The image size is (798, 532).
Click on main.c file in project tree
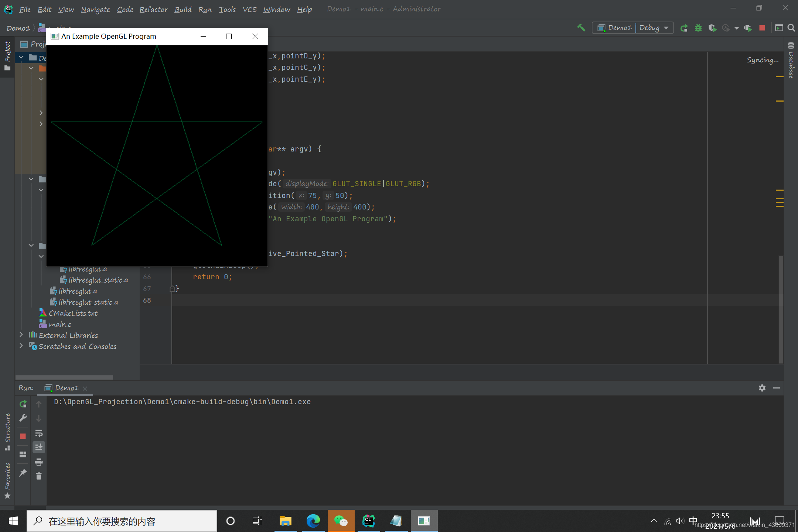(60, 324)
